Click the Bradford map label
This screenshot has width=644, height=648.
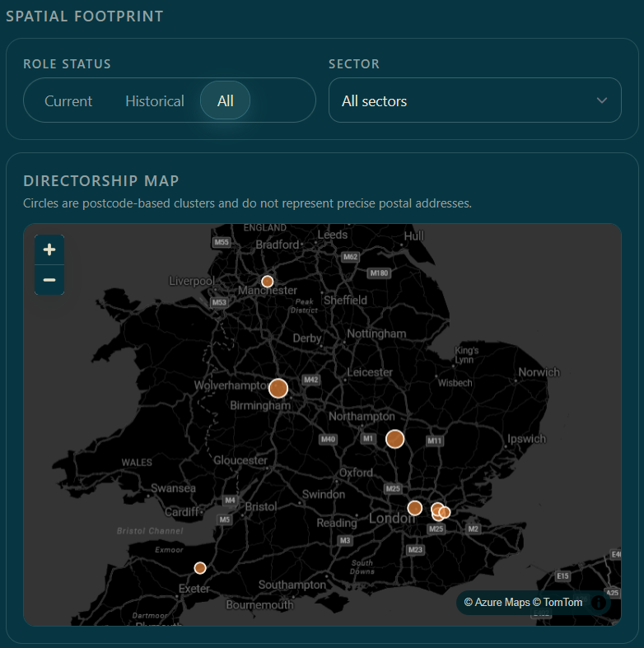tap(277, 245)
